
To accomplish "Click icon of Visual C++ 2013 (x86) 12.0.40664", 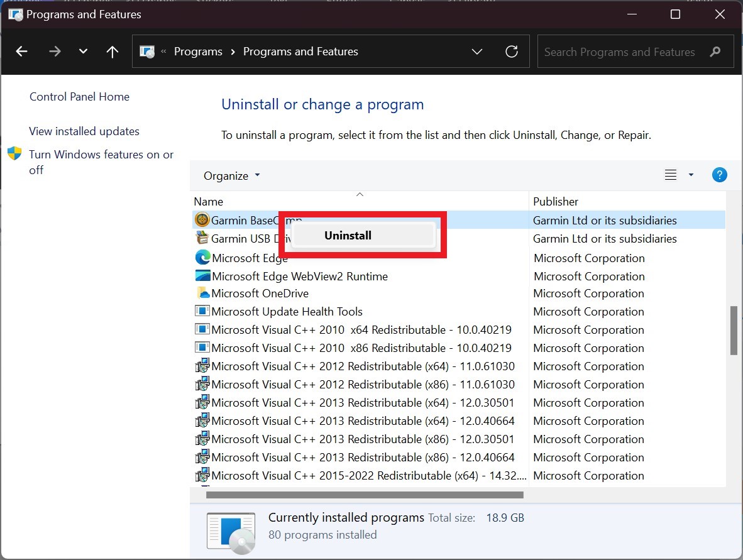I will pyautogui.click(x=202, y=457).
